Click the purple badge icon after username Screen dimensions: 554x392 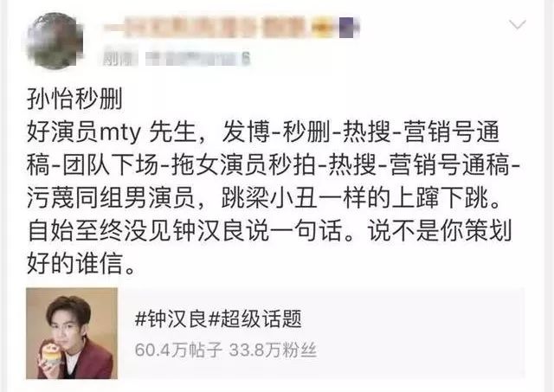pyautogui.click(x=348, y=27)
